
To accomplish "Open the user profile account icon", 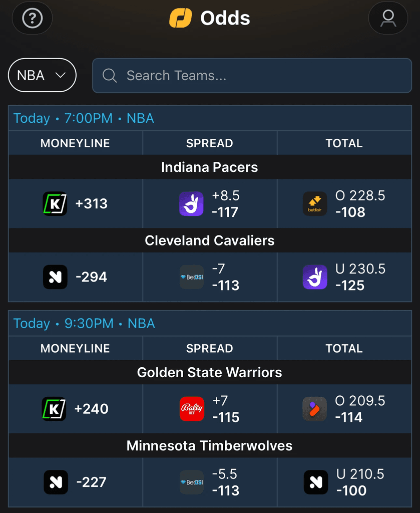I will pos(388,18).
